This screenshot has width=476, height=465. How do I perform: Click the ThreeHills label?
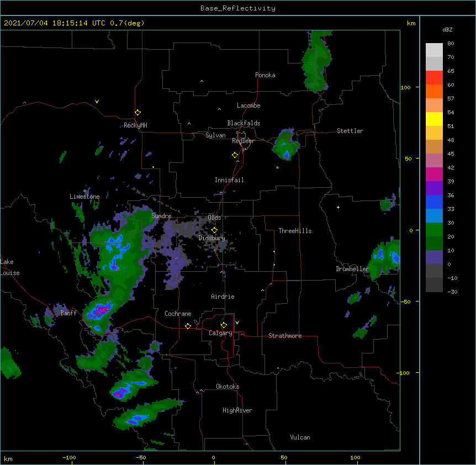pos(295,231)
